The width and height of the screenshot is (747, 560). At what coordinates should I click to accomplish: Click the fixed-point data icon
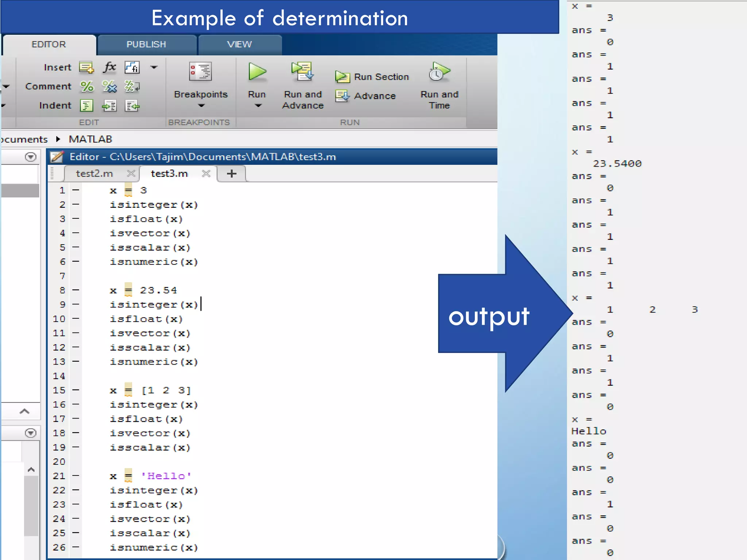pos(132,67)
